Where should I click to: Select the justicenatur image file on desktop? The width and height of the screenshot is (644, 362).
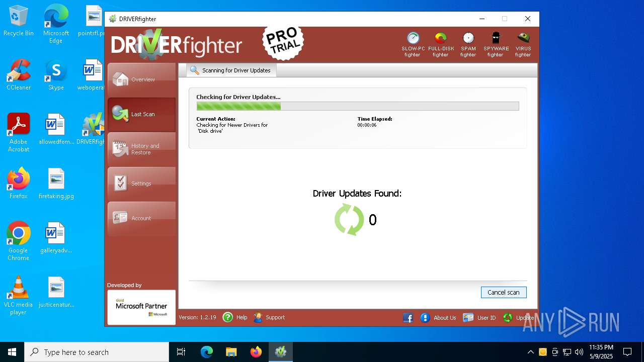56,292
